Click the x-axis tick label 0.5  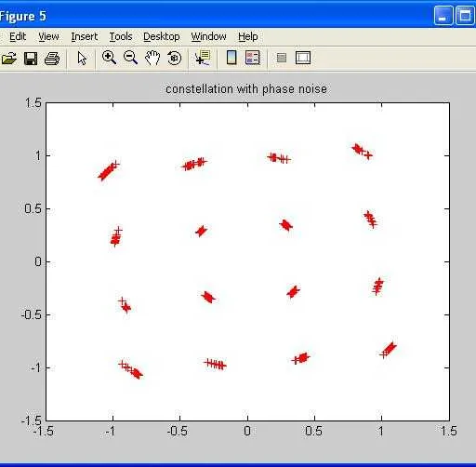[313, 431]
